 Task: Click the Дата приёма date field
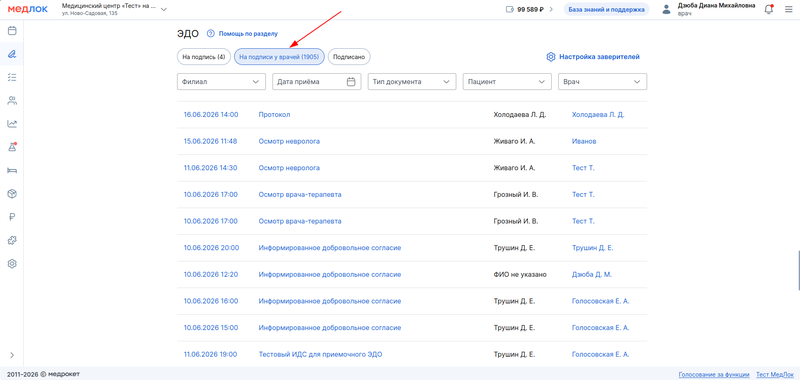pos(316,82)
